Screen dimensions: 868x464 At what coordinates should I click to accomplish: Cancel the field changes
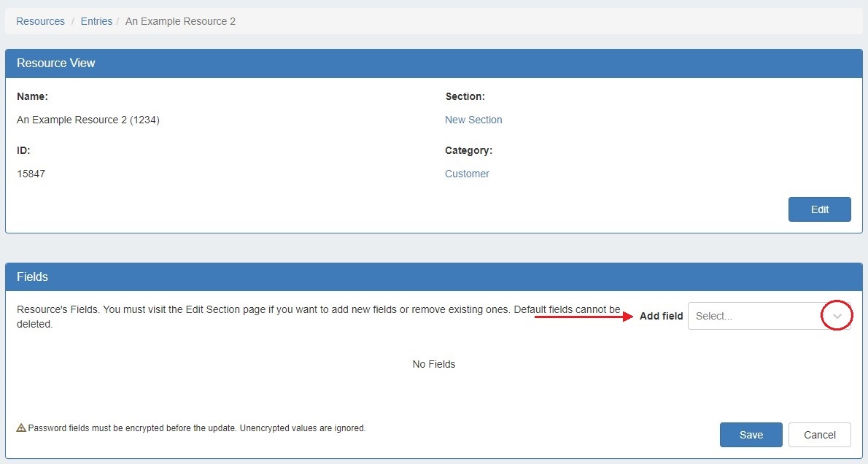(x=819, y=435)
